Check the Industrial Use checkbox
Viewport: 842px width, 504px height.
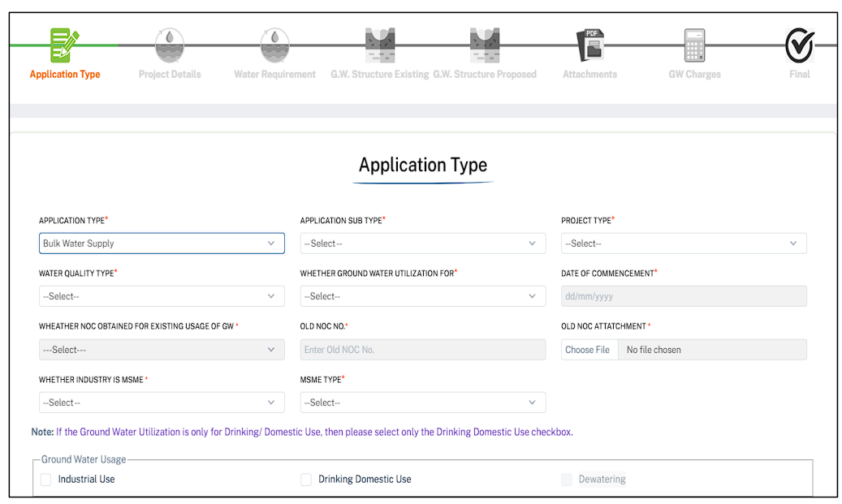(45, 480)
